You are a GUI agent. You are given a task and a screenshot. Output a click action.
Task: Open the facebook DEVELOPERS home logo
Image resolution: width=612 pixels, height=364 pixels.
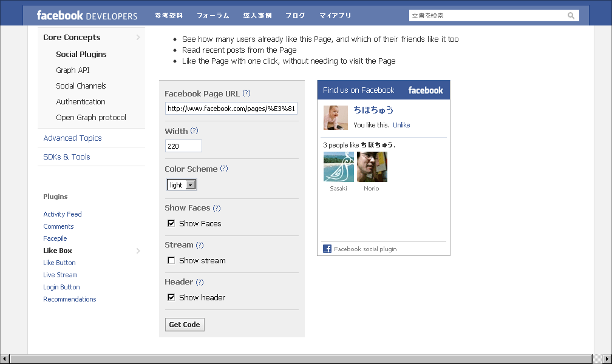tap(87, 16)
